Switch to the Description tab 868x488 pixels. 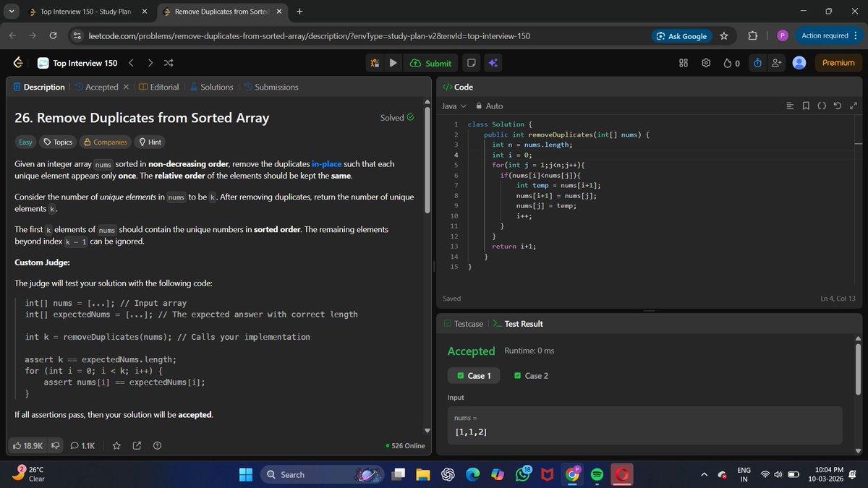pyautogui.click(x=39, y=87)
